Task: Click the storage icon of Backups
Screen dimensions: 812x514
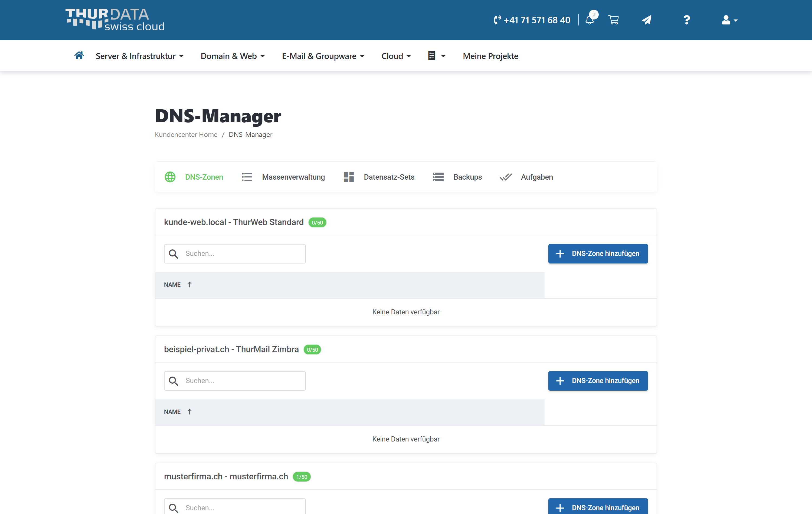Action: click(x=438, y=177)
